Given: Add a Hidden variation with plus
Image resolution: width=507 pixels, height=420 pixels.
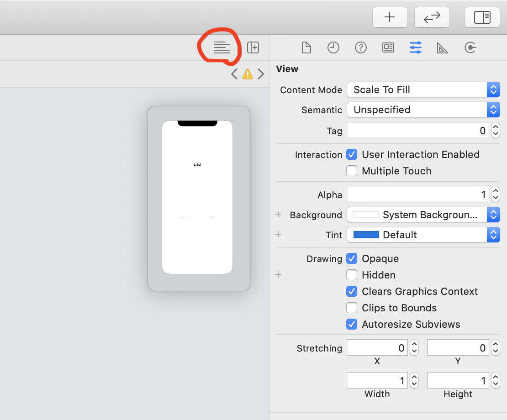Looking at the screenshot, I should coord(278,274).
